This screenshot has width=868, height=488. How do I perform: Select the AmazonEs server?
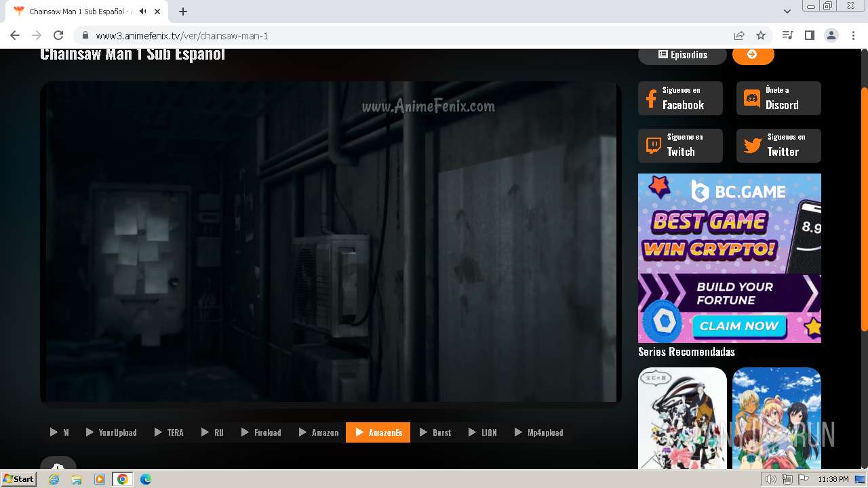[x=378, y=432]
